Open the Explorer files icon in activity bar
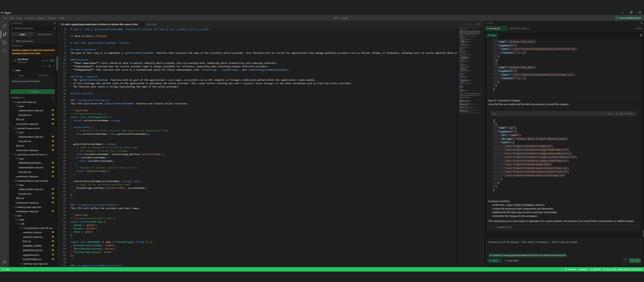Image resolution: width=644 pixels, height=282 pixels. point(4,26)
